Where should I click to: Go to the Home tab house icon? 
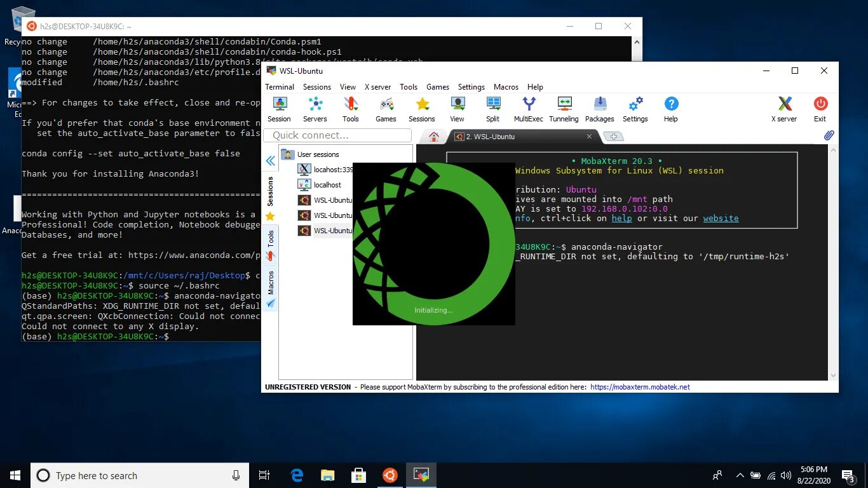click(x=434, y=137)
